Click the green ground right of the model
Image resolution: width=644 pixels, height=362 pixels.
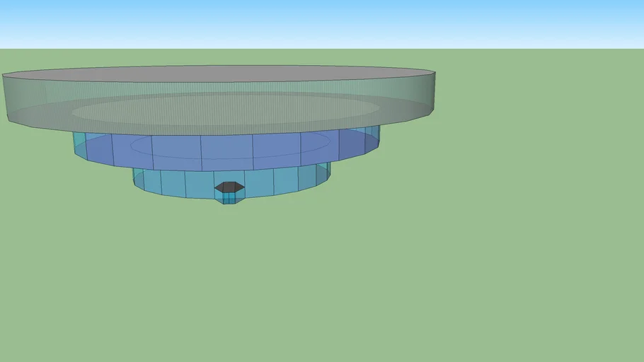click(x=531, y=177)
